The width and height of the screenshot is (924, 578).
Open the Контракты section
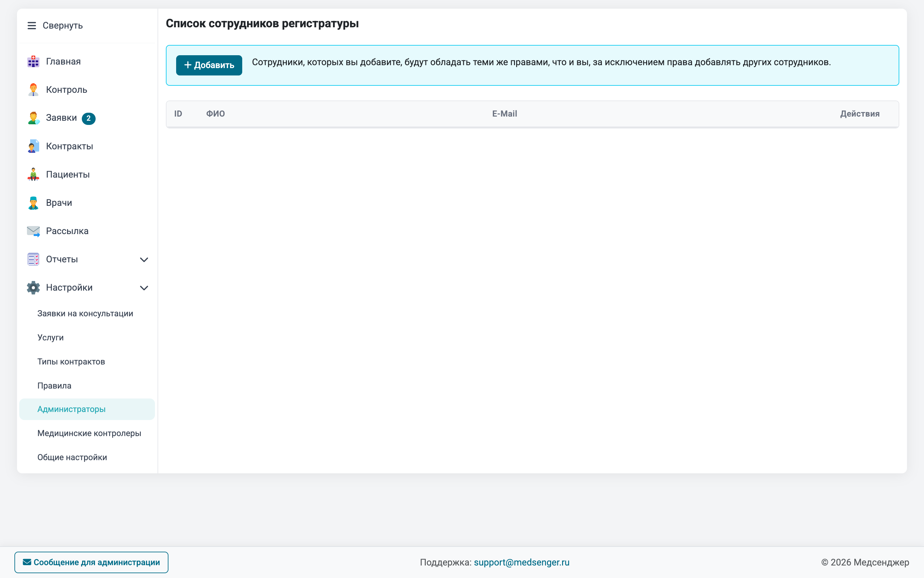70,146
